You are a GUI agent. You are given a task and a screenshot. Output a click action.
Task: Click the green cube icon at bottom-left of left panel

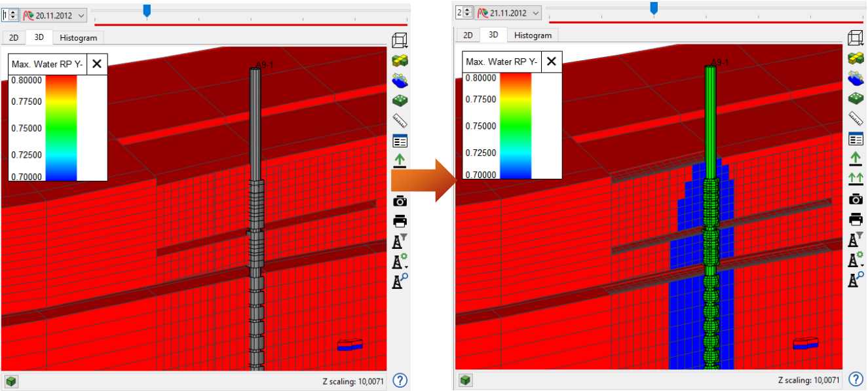pyautogui.click(x=12, y=381)
